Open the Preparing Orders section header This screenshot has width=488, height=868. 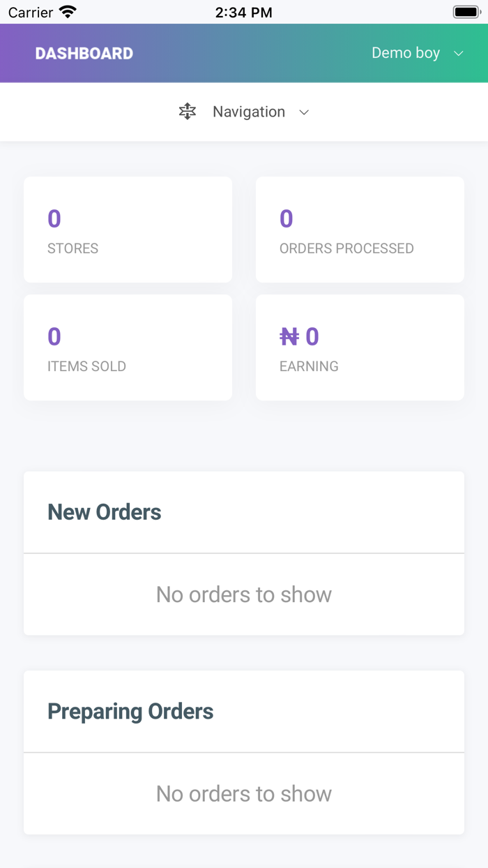click(x=130, y=711)
